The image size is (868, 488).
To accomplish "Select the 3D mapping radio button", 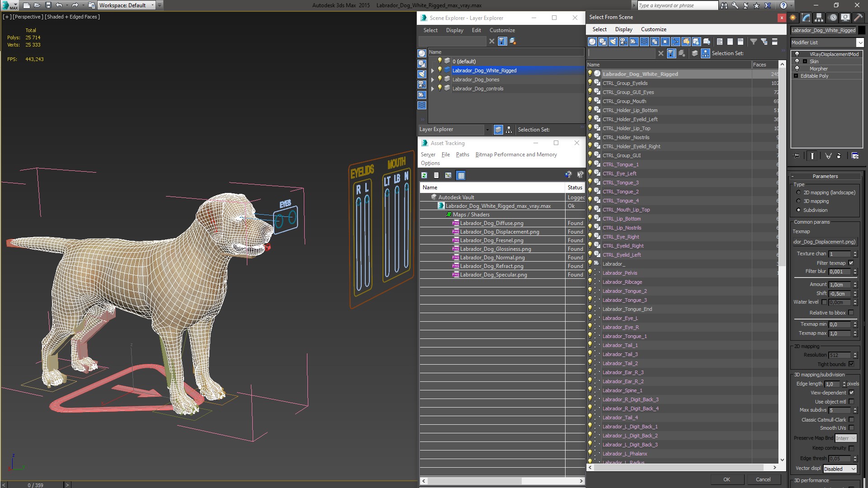I will click(x=798, y=201).
